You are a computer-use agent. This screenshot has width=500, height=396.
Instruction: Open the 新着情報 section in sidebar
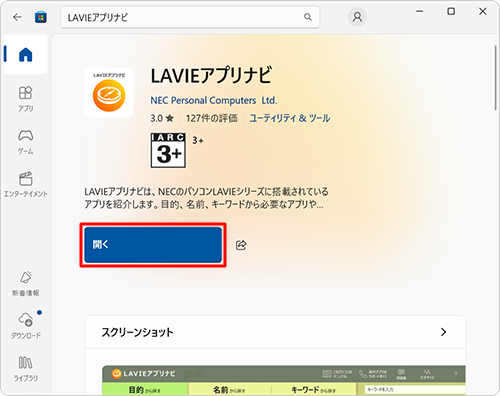(x=26, y=284)
